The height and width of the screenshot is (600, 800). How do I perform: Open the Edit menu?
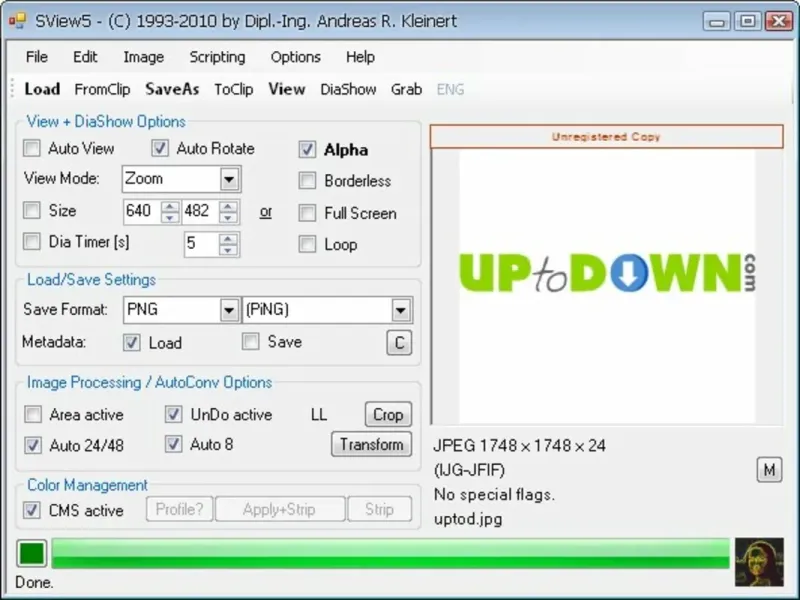click(85, 57)
